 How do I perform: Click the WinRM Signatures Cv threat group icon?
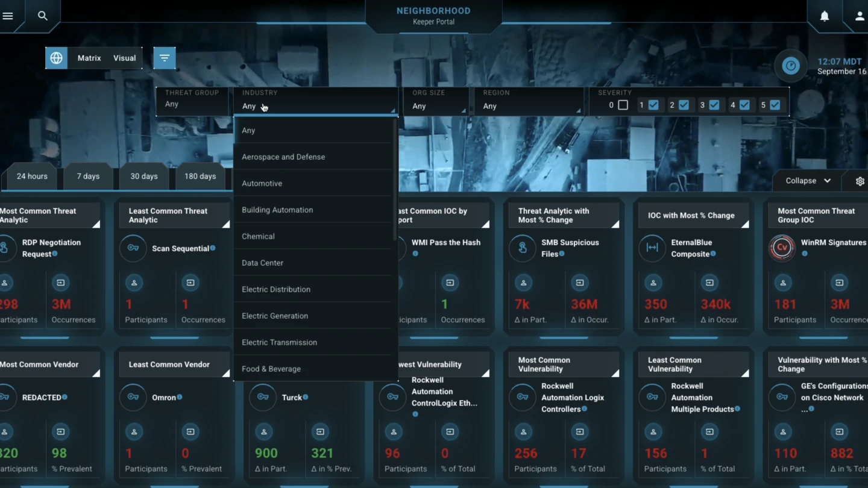[782, 248]
